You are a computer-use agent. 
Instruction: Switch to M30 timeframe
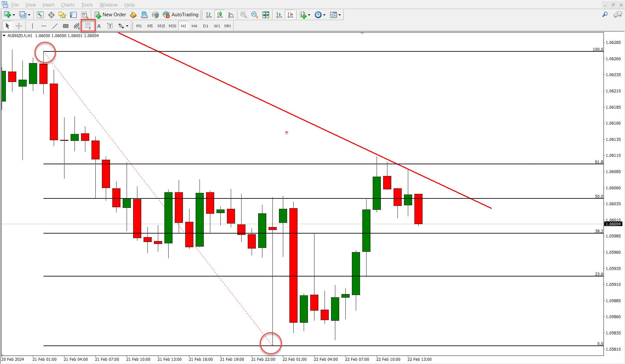172,26
